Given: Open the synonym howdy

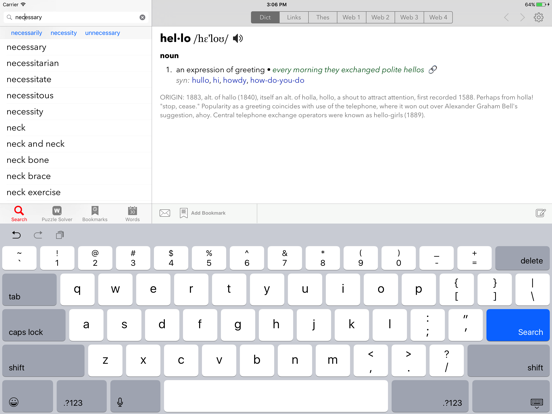Looking at the screenshot, I should point(234,80).
